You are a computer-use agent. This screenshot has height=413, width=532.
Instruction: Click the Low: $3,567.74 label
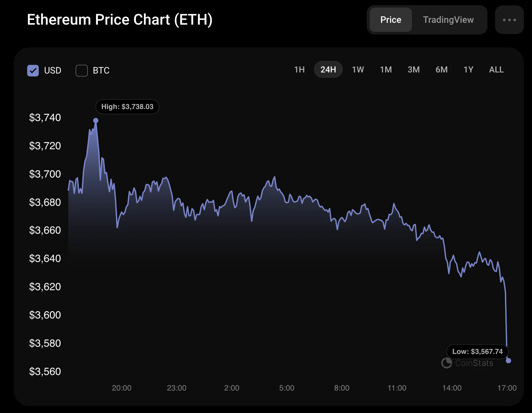point(477,351)
